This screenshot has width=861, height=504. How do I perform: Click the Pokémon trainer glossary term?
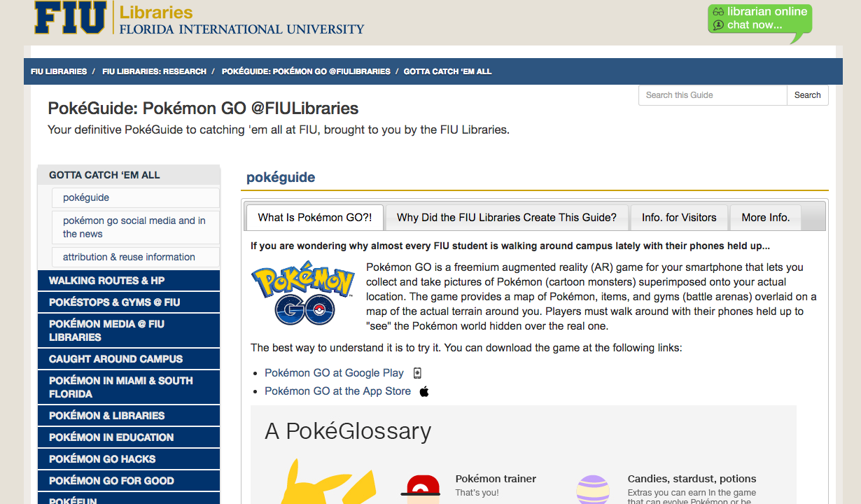[x=496, y=479]
